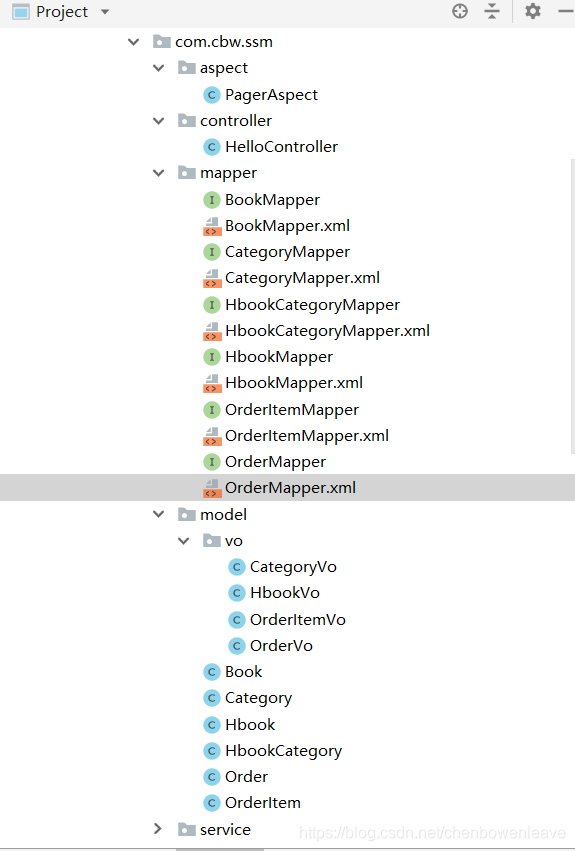Click the Collapse All icon in toolbar
575x851 pixels.
[x=492, y=11]
